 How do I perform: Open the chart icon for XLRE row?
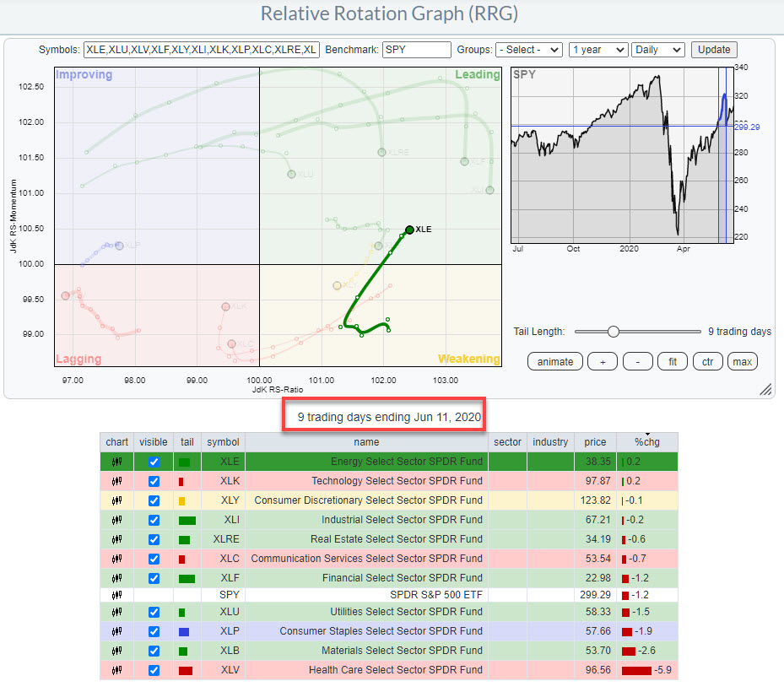point(116,539)
